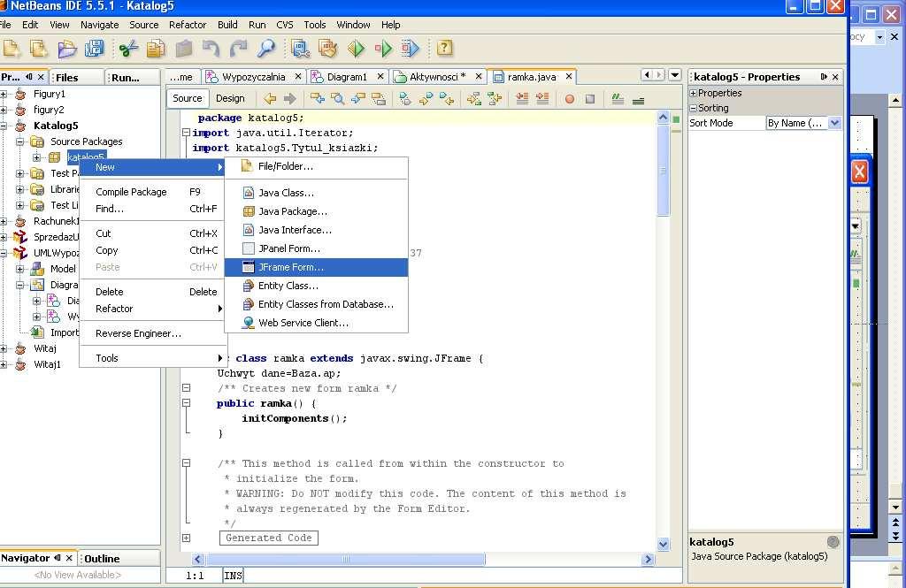Expand the Properties section in properties panel
Viewport: 906px width, 588px height.
coord(694,93)
